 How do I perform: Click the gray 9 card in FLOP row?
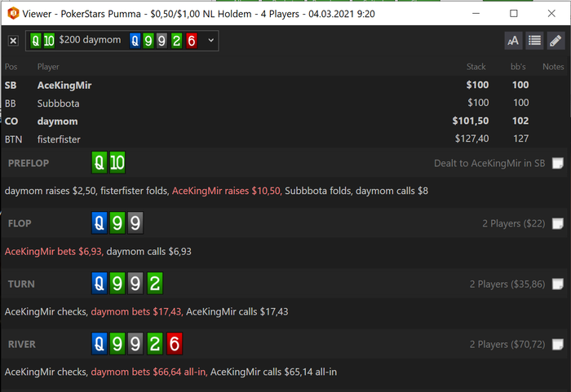coord(135,222)
